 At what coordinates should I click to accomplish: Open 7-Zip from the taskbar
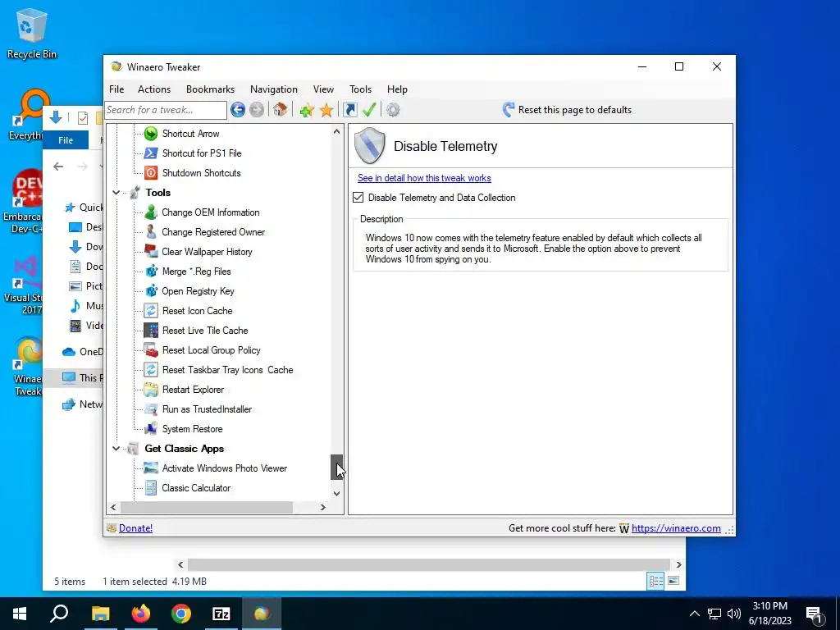[221, 614]
